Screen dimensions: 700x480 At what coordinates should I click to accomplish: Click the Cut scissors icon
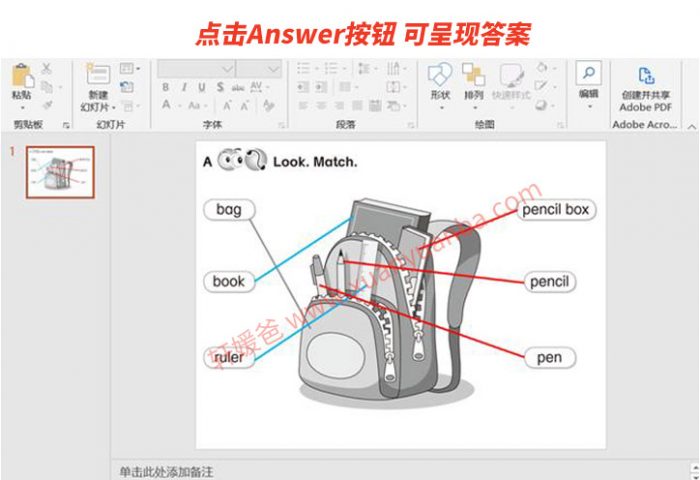point(46,69)
